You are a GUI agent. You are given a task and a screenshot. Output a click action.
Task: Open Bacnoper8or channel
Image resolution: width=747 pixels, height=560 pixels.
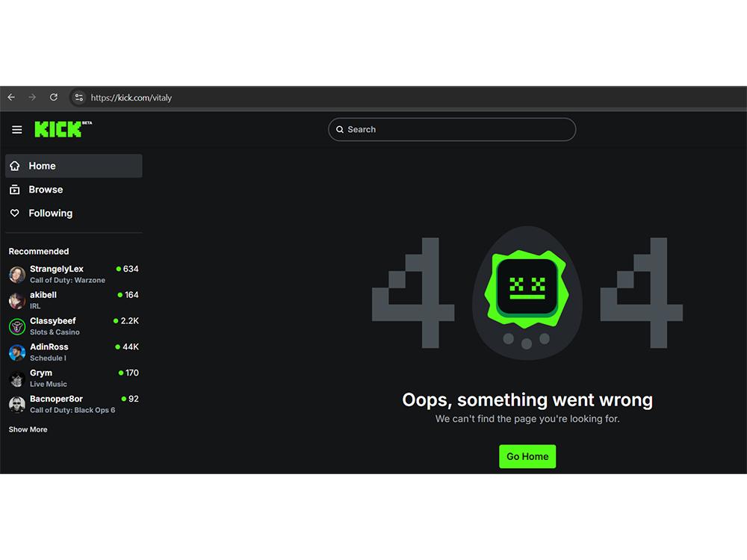(74, 404)
